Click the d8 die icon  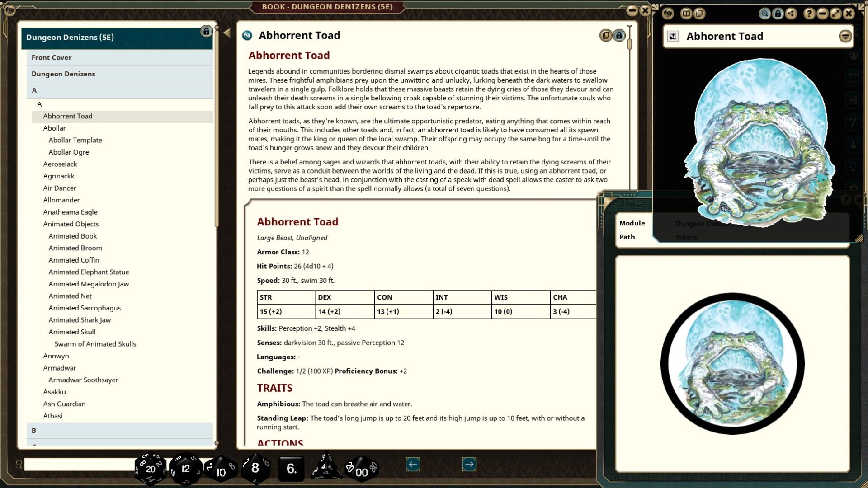[255, 468]
